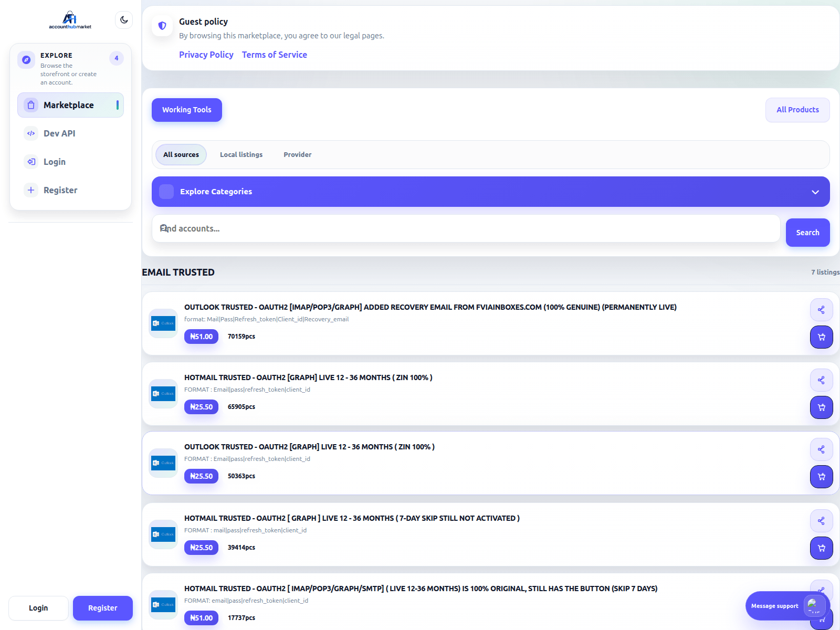Screen dimensions: 840x630
Task: Add Hotmail 39414pcs listing to cart
Action: [821, 548]
